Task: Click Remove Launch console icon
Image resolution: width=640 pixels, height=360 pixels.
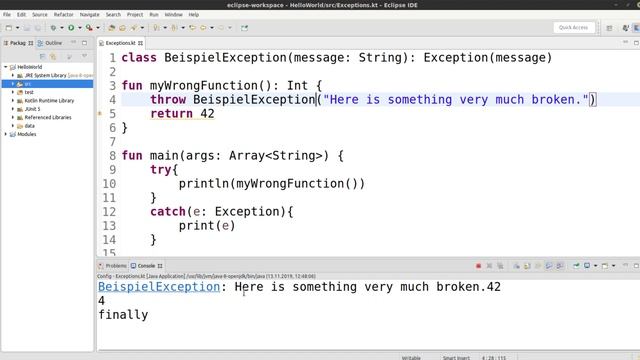Action: click(489, 266)
